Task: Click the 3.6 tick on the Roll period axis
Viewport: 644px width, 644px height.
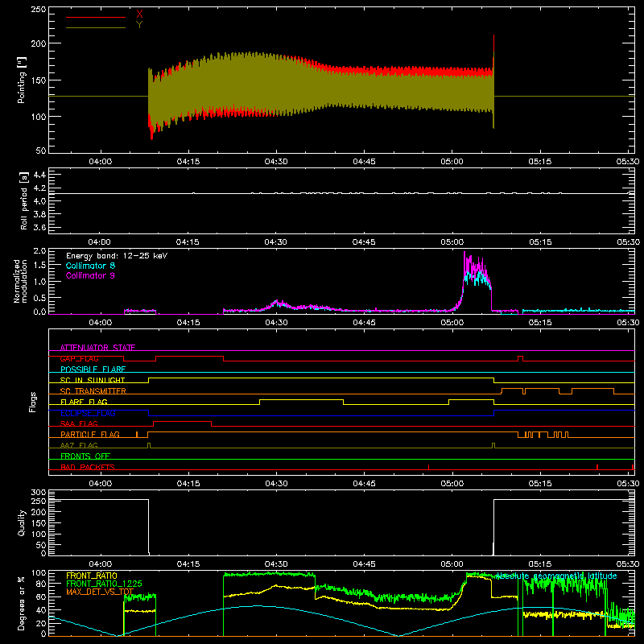Action: (x=39, y=227)
